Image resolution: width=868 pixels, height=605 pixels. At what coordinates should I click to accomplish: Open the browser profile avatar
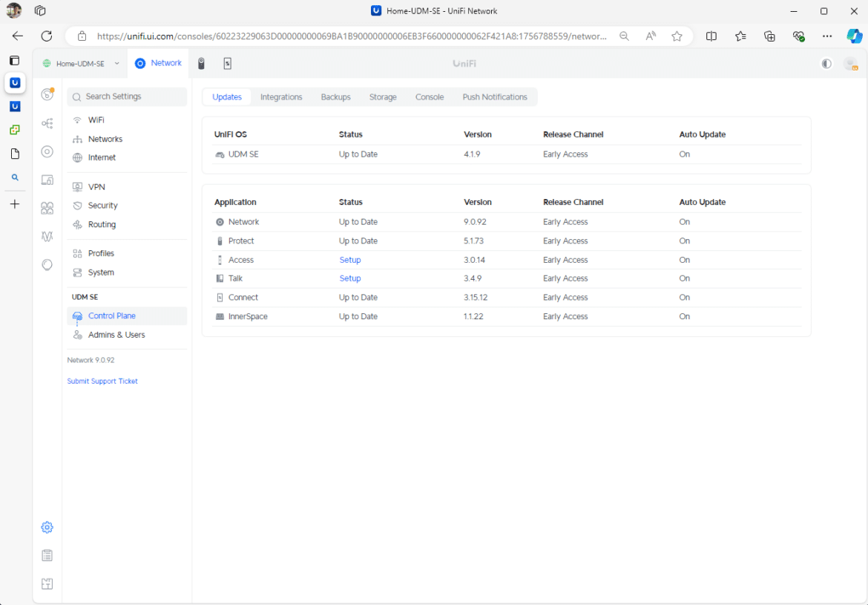pyautogui.click(x=14, y=10)
